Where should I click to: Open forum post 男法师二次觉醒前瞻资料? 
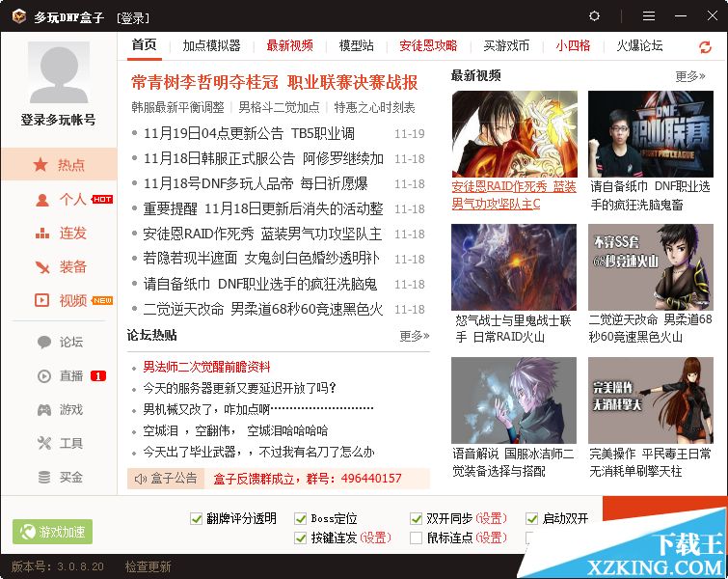(206, 367)
